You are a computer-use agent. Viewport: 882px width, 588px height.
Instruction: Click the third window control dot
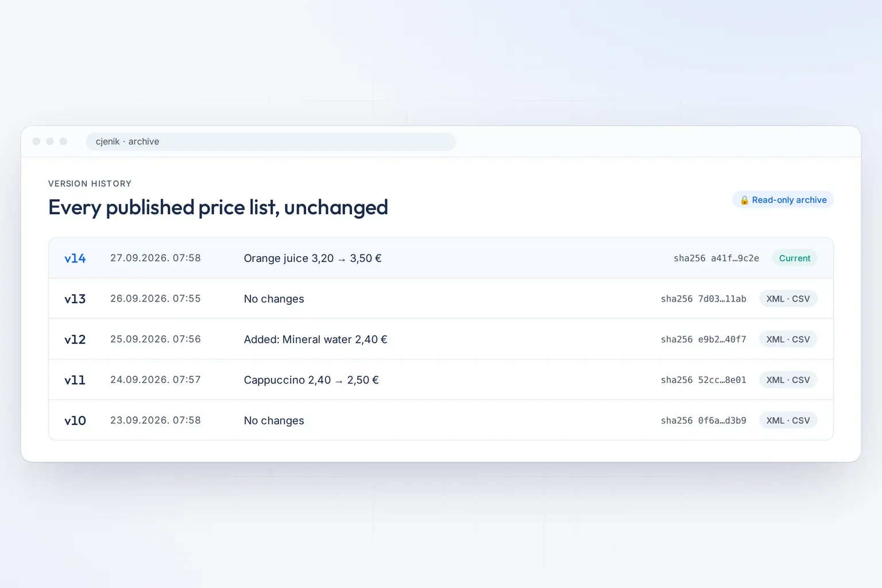[63, 141]
